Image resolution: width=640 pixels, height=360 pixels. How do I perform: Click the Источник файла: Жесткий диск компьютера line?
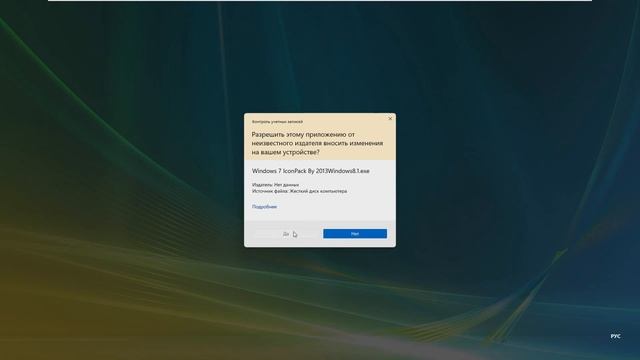pyautogui.click(x=299, y=191)
